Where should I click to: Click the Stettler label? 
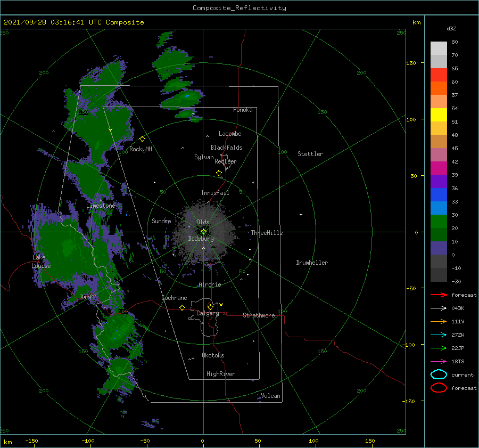pos(310,154)
